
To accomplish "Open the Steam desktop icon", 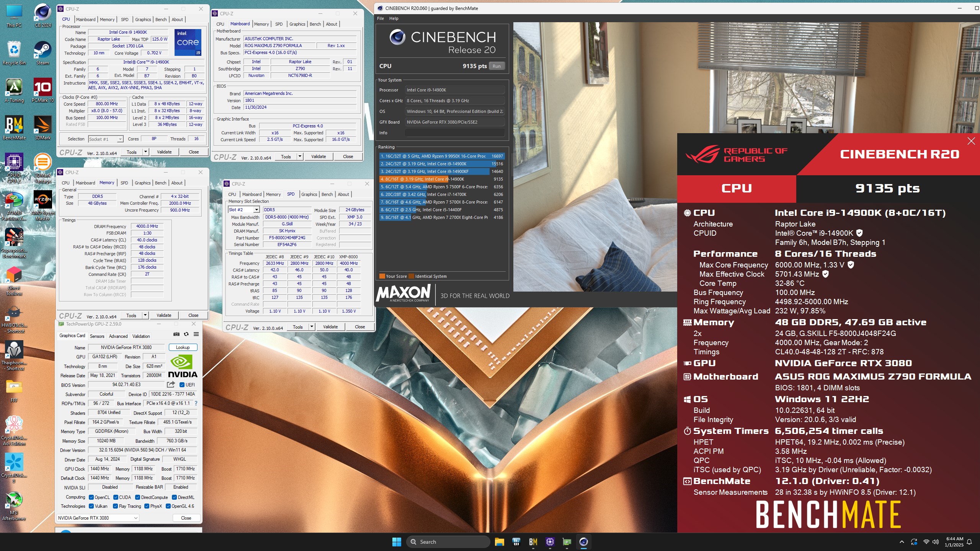I will coord(42,53).
